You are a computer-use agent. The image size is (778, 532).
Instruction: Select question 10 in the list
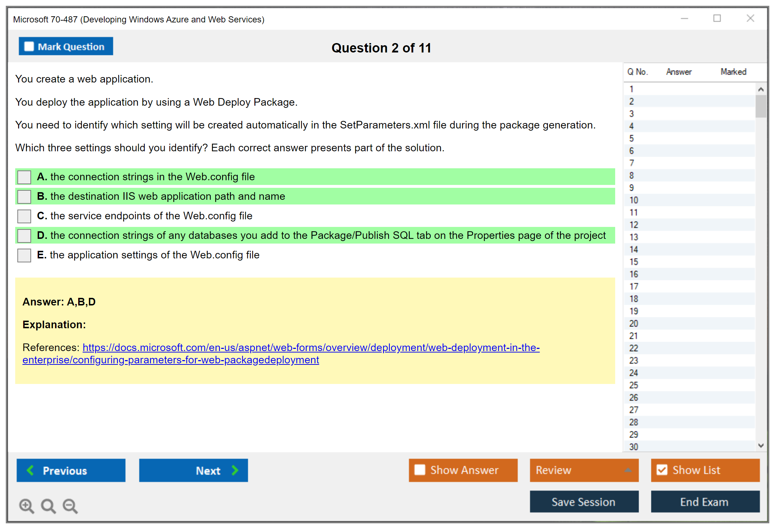coord(634,200)
